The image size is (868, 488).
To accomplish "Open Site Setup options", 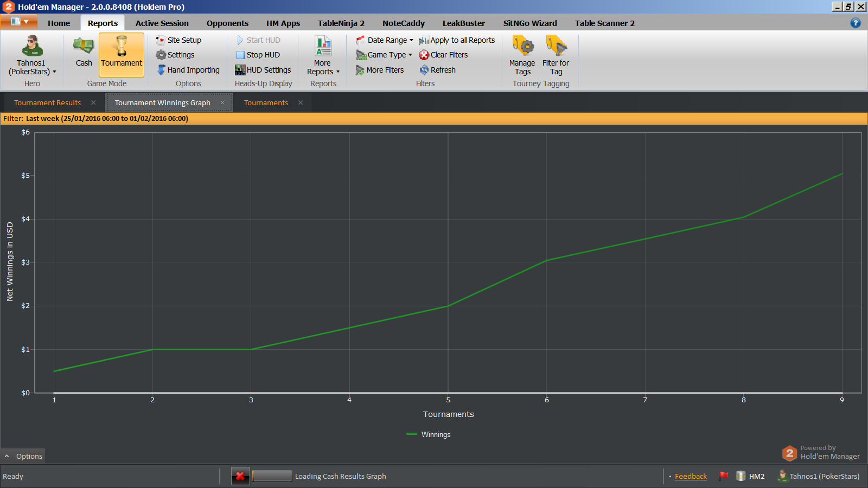I will 178,40.
